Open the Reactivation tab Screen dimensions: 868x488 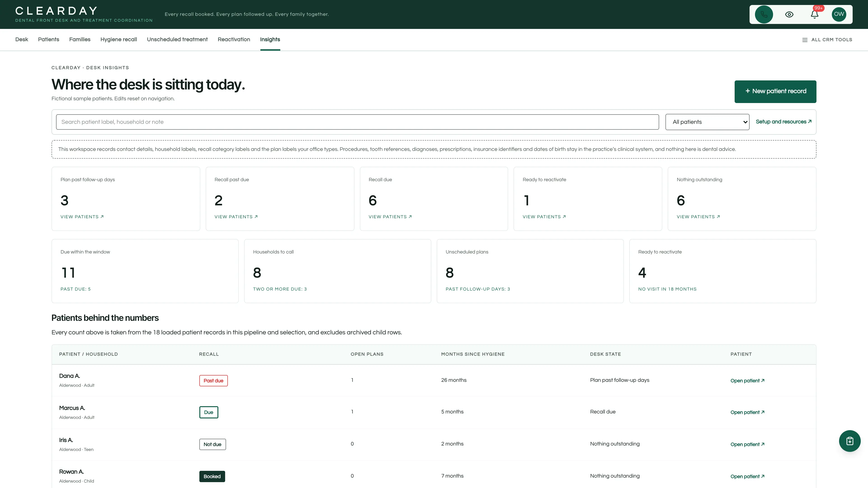234,39
